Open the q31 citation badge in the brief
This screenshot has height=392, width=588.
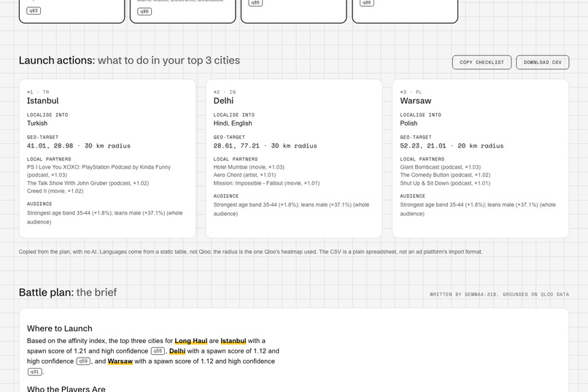pyautogui.click(x=34, y=372)
